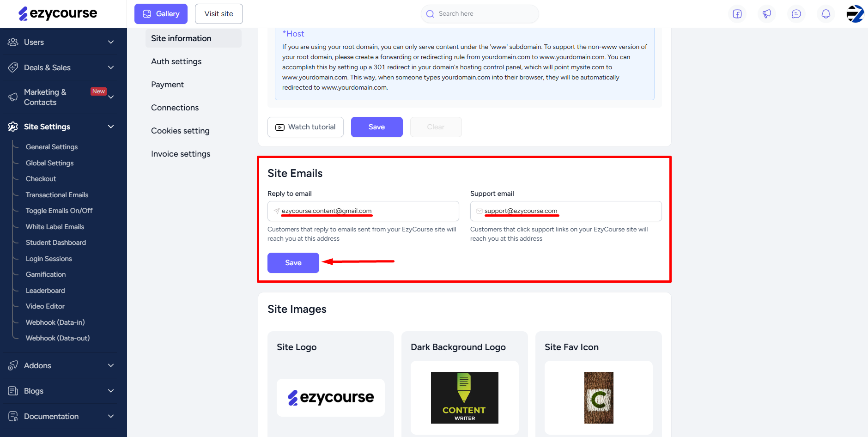
Task: Click the Visit site button
Action: pos(219,14)
